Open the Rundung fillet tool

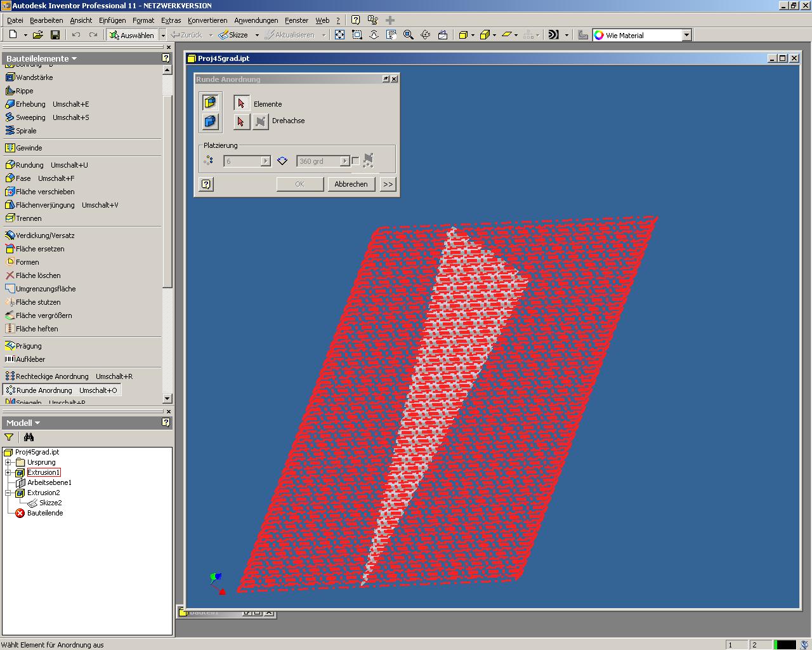pos(29,165)
